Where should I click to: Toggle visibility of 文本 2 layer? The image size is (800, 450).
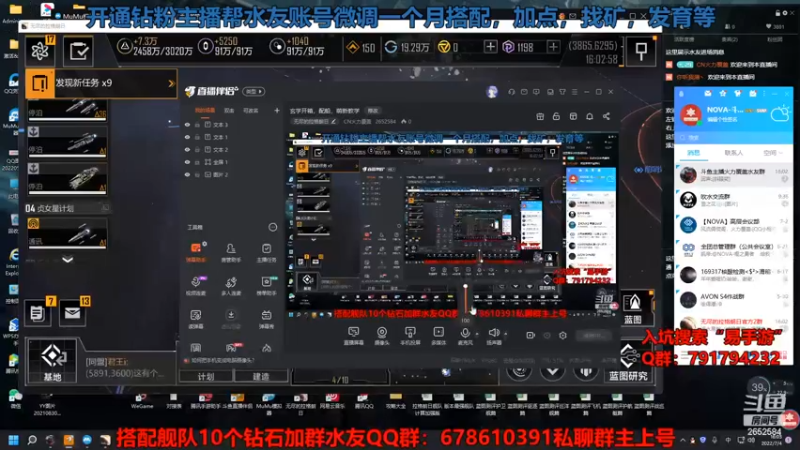pyautogui.click(x=187, y=149)
